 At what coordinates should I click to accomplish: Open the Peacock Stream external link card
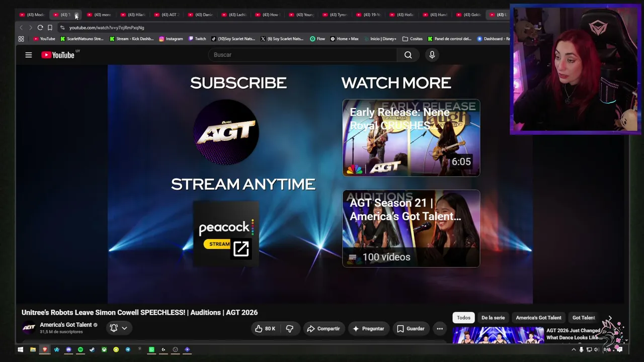tap(226, 233)
